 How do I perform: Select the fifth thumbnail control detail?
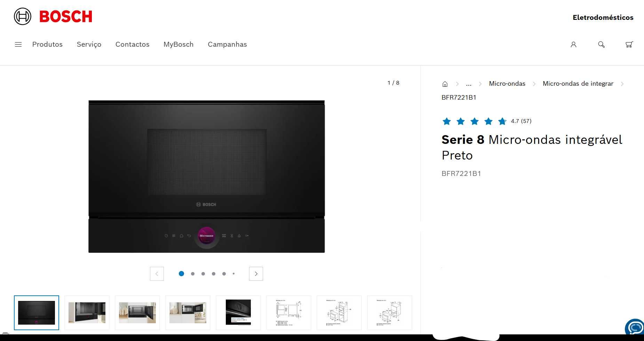[x=238, y=313]
